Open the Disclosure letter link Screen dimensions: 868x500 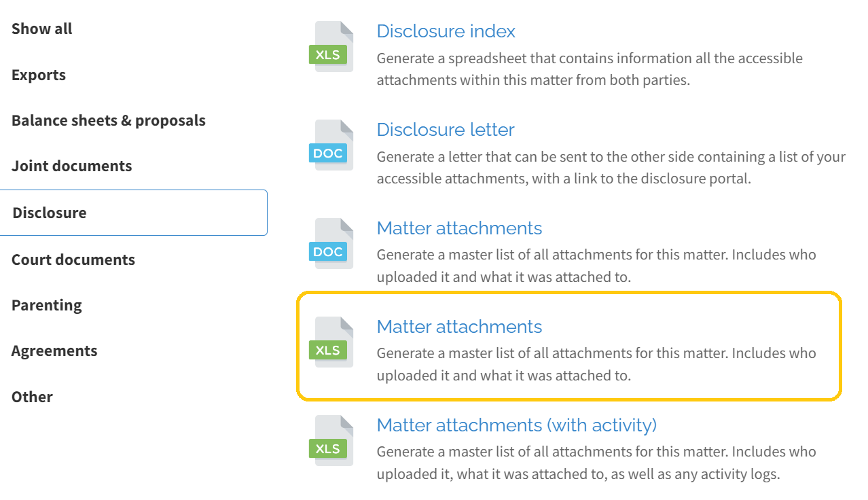tap(446, 130)
